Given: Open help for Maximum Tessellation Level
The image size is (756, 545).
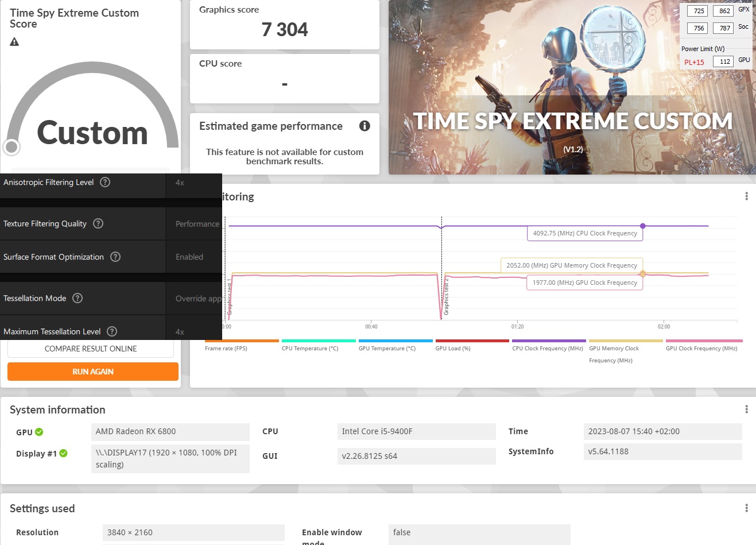Looking at the screenshot, I should click(x=112, y=331).
